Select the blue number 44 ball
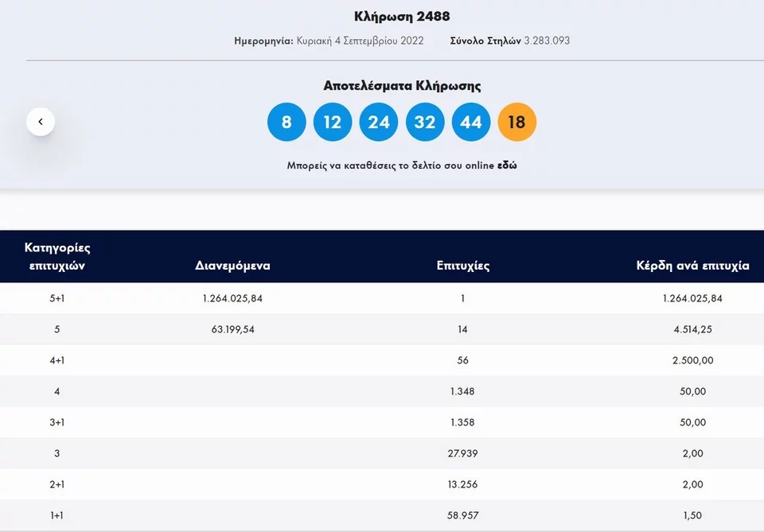The width and height of the screenshot is (764, 532). [x=471, y=122]
